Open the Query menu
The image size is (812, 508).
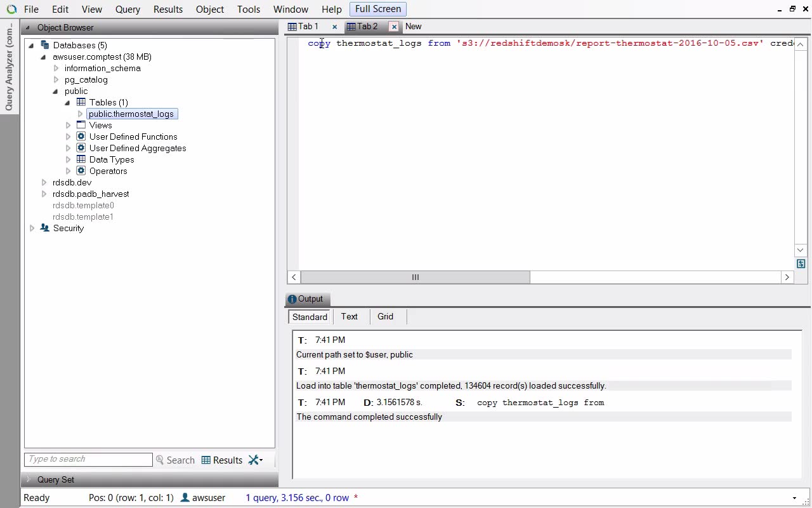point(128,10)
